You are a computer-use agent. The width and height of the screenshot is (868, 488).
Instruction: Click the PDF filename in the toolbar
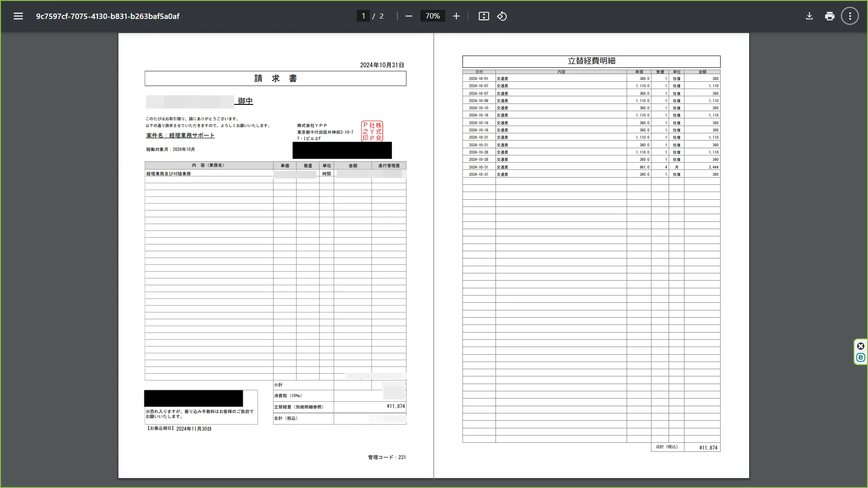[x=108, y=16]
